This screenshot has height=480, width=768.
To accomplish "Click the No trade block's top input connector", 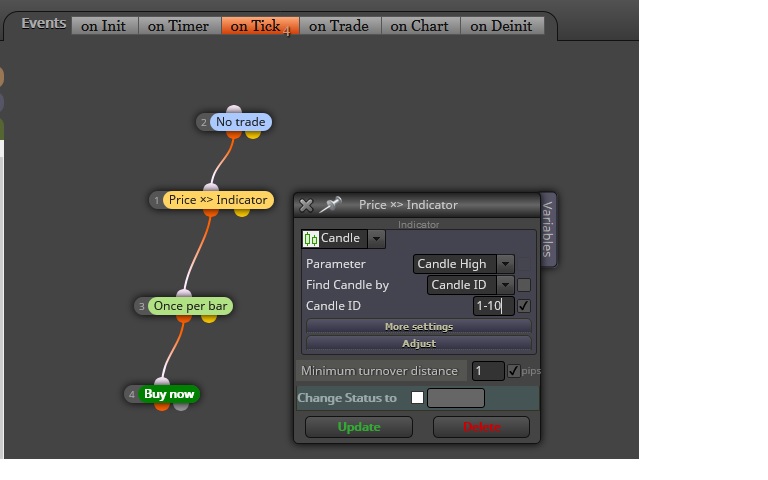I will coord(234,110).
